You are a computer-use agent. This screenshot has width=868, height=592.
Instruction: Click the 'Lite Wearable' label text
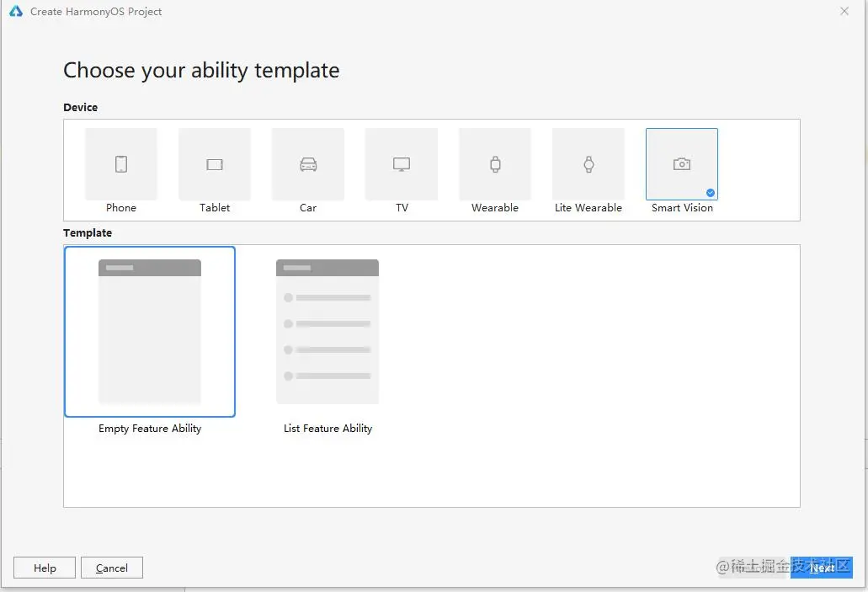pos(588,208)
